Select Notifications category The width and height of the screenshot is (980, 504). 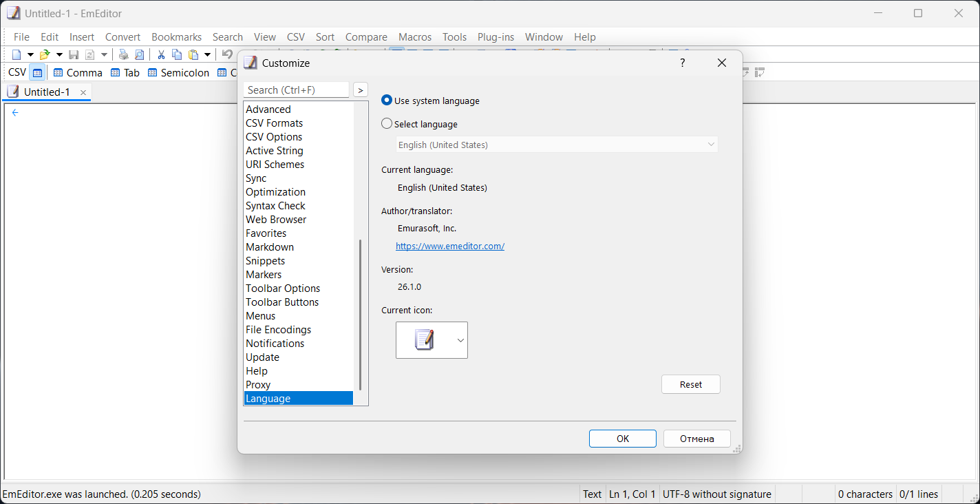[x=299, y=344]
